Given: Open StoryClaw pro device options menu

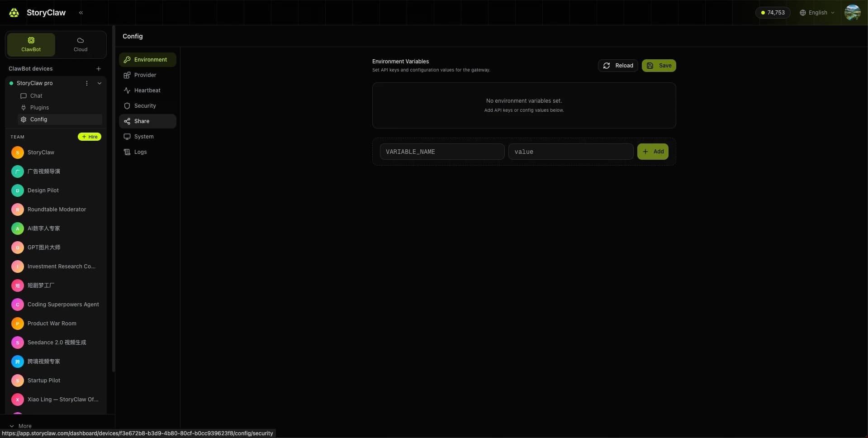Looking at the screenshot, I should click(x=87, y=83).
